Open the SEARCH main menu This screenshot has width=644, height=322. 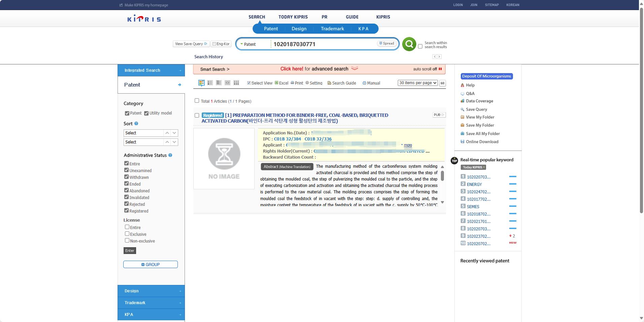click(x=257, y=17)
